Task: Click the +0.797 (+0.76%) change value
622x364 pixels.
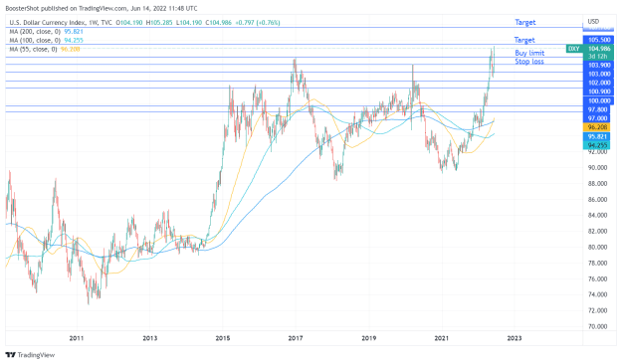Action: point(258,23)
